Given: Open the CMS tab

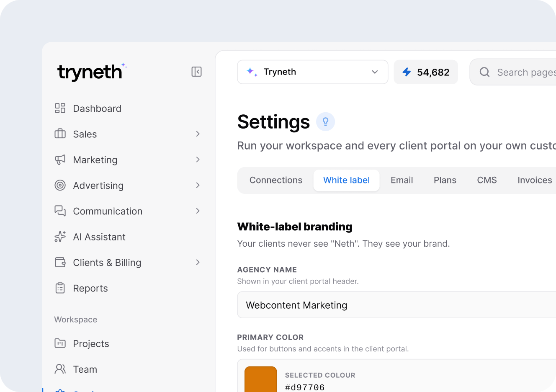Looking at the screenshot, I should pyautogui.click(x=487, y=180).
